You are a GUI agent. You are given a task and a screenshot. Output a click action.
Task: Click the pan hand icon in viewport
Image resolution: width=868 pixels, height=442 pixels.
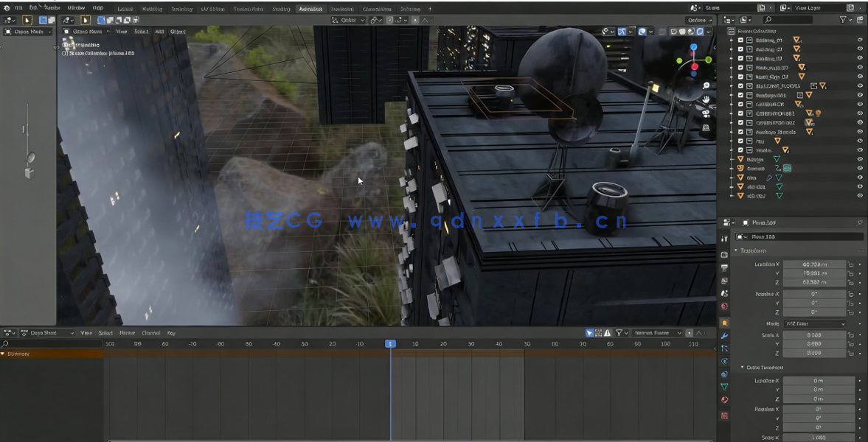pos(706,100)
